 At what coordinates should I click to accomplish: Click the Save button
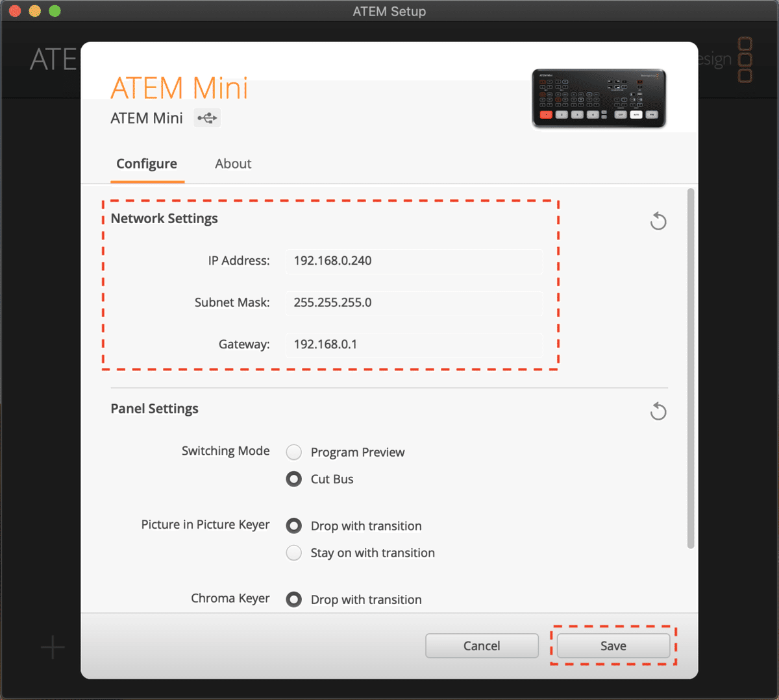tap(613, 646)
